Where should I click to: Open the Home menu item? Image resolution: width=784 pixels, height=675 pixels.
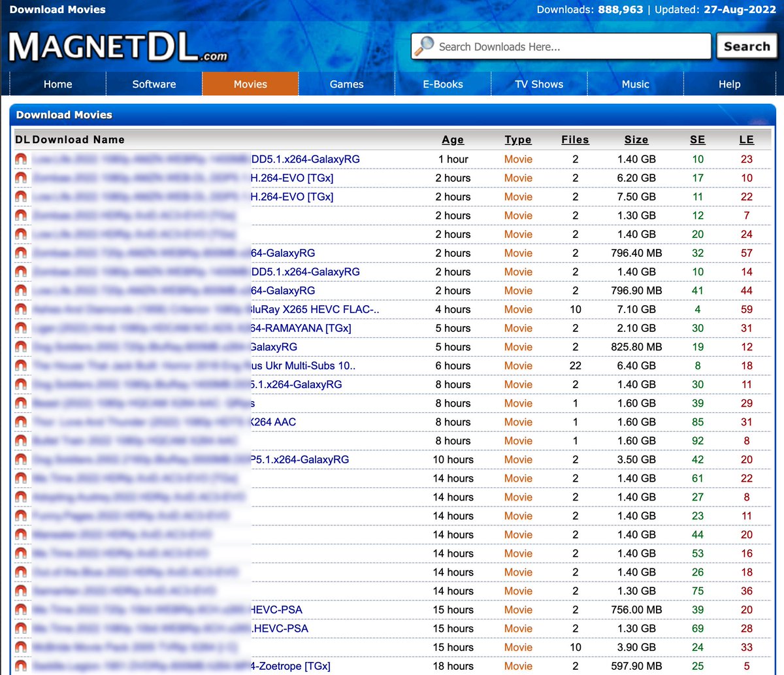(x=58, y=84)
